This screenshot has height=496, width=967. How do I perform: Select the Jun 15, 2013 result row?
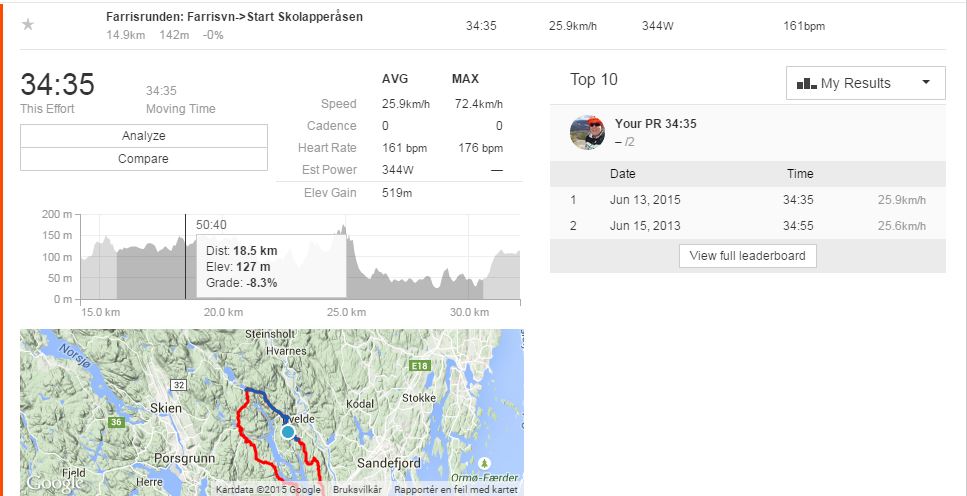(x=747, y=226)
